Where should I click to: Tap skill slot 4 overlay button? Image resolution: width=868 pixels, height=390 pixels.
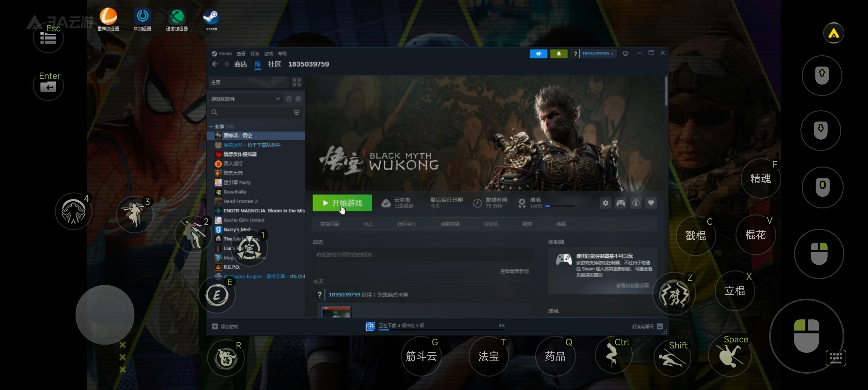pyautogui.click(x=74, y=211)
